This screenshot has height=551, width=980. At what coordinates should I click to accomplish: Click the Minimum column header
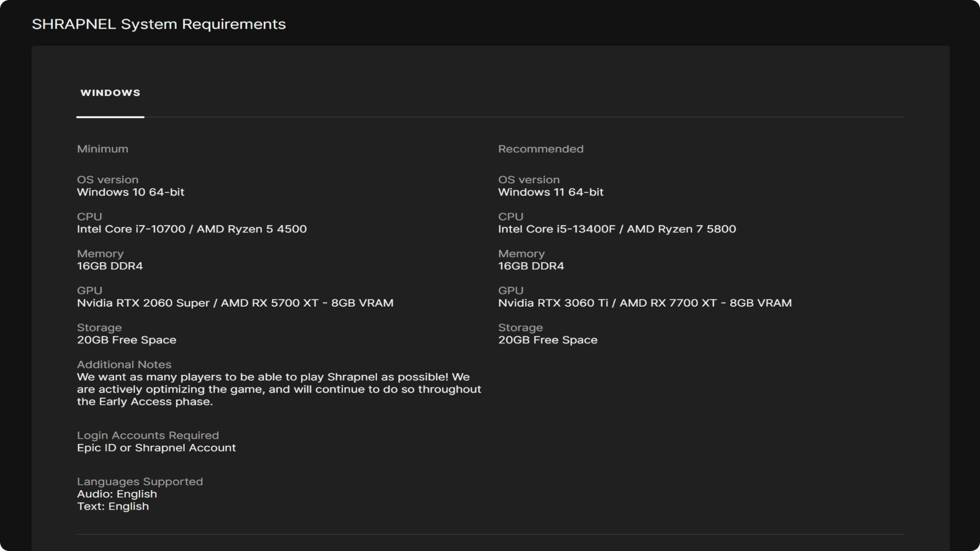pos(102,149)
